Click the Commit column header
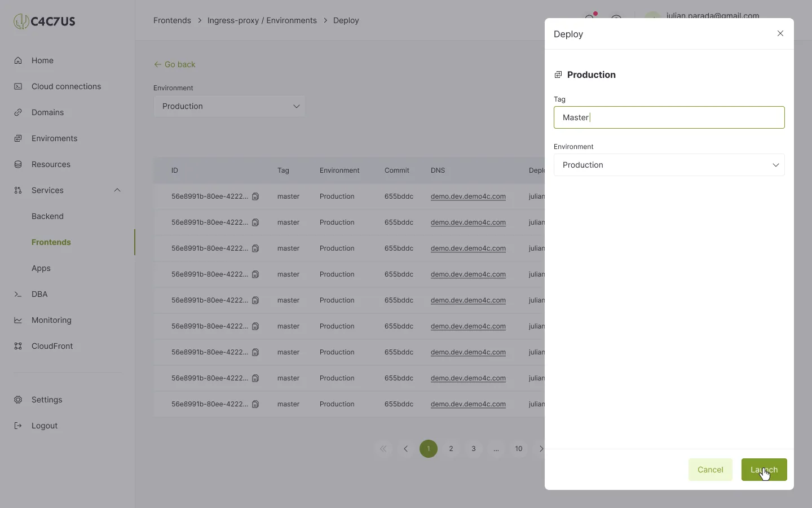Screen dimensions: 812x508 397,170
